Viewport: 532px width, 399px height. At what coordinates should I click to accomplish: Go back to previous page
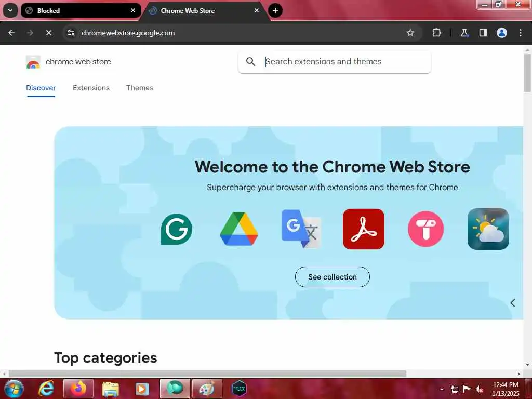point(11,33)
